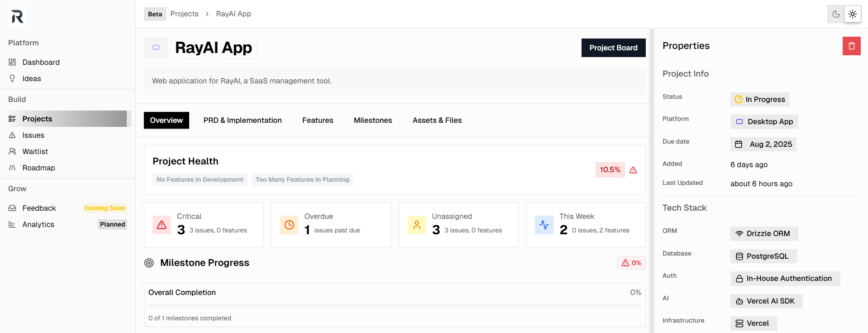Click the R logo in the sidebar
This screenshot has width=868, height=333.
tap(18, 16)
